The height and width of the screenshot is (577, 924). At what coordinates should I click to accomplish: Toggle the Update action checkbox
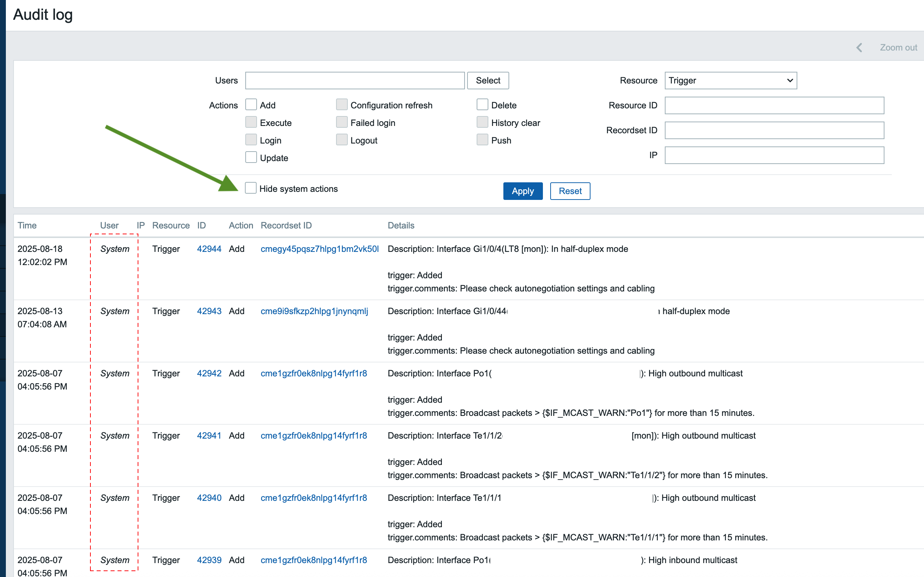tap(251, 157)
